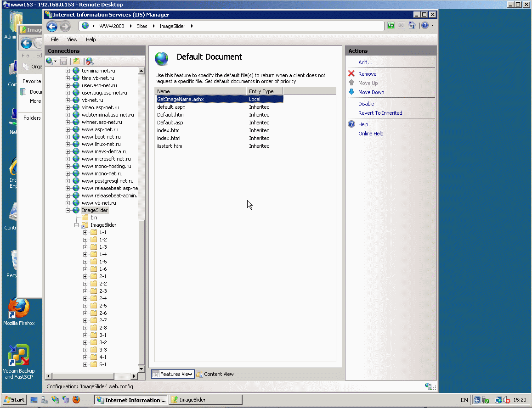Click the globe icon at the breadcrumb start

85,26
